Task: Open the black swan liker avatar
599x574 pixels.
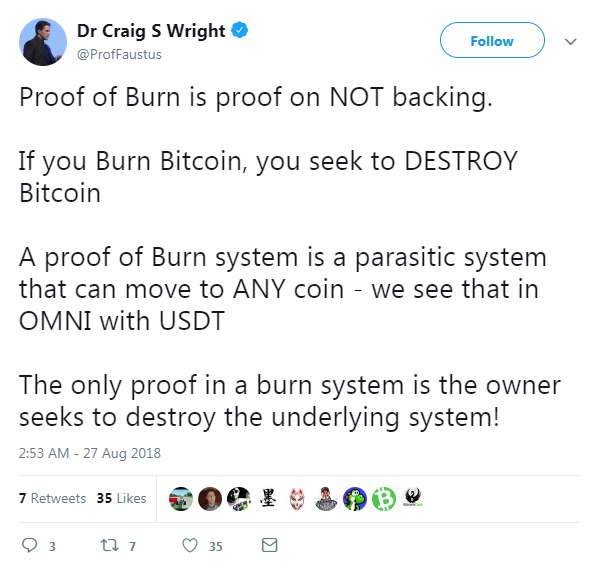Action: [413, 499]
